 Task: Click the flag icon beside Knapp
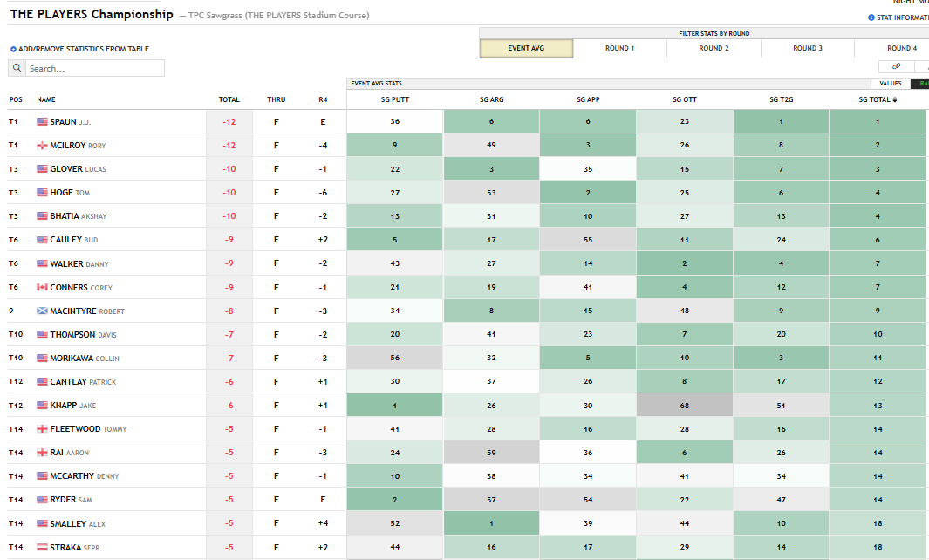coord(42,406)
